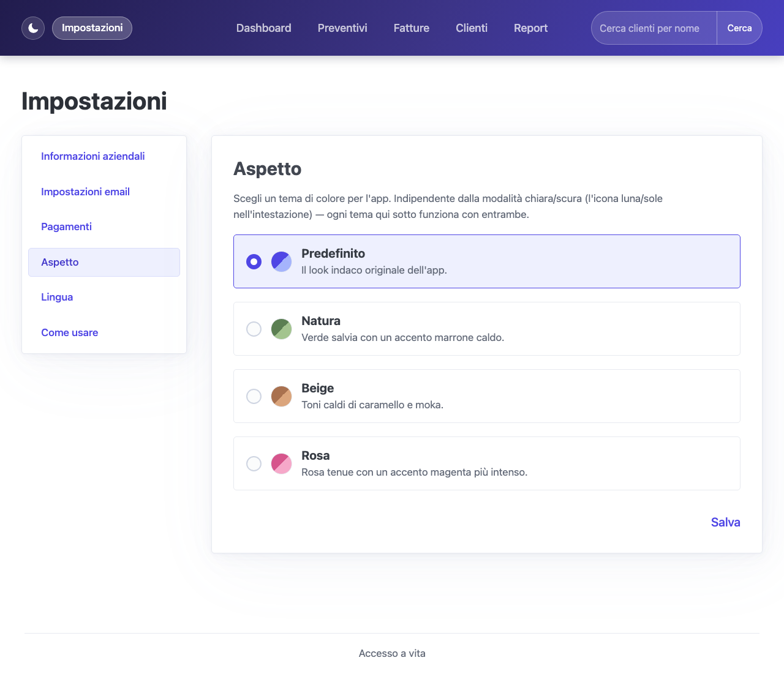Open the Dashboard nav item
The image size is (784, 674).
click(263, 28)
